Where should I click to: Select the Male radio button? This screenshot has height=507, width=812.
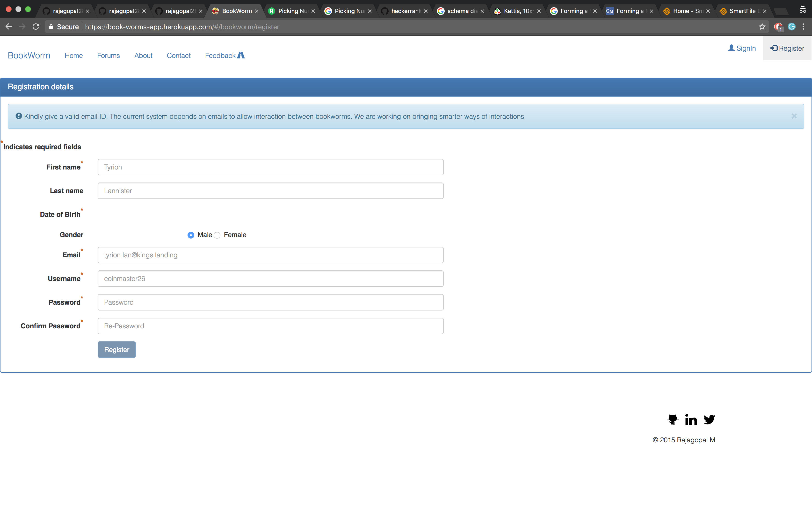[x=191, y=235]
